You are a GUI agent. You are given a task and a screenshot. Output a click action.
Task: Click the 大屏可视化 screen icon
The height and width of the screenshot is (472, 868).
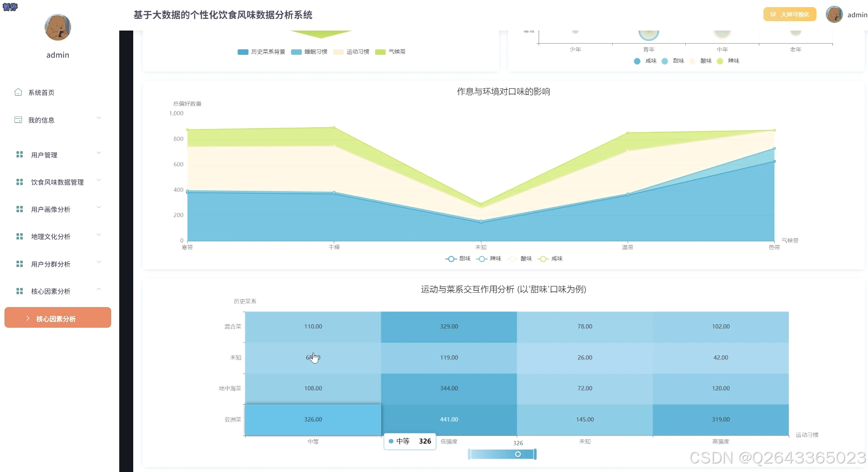(x=773, y=14)
